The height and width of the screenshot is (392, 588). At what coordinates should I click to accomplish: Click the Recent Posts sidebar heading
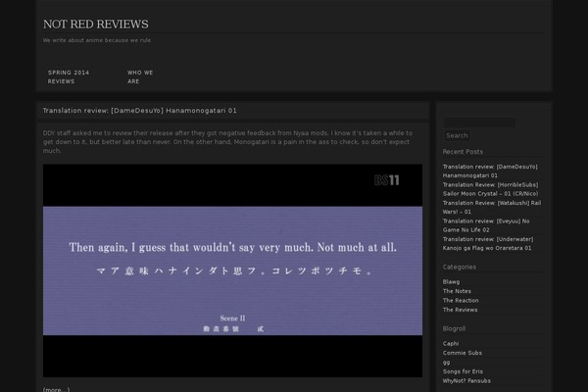point(463,152)
